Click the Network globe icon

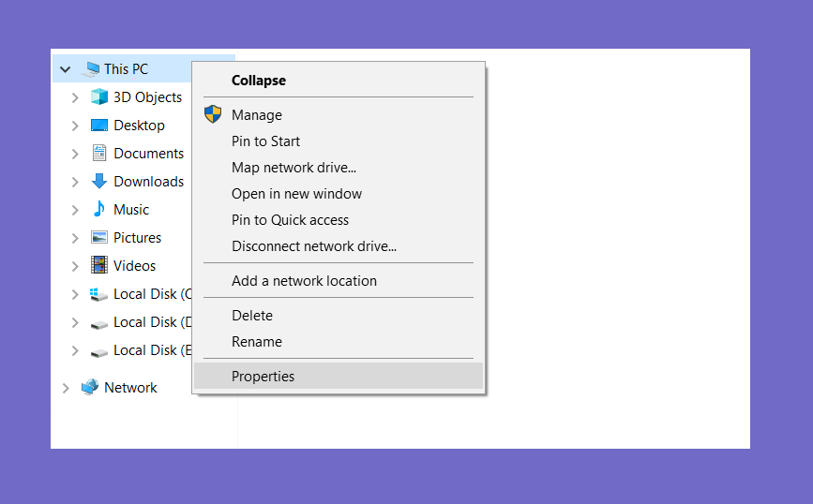click(x=90, y=387)
